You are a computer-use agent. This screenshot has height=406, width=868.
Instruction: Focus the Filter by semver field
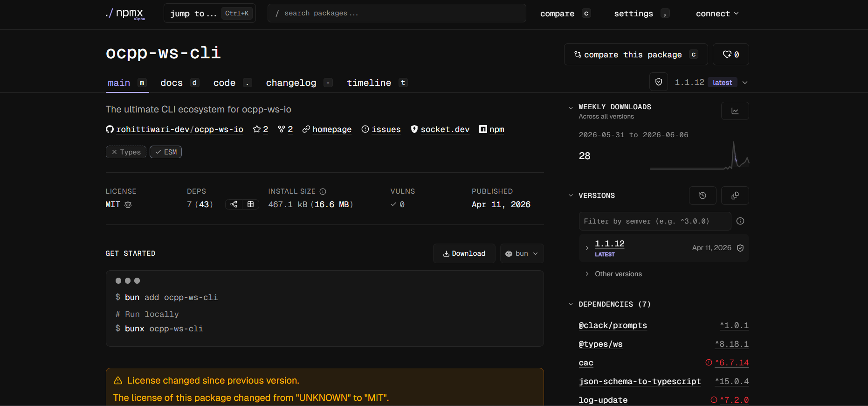(x=655, y=221)
